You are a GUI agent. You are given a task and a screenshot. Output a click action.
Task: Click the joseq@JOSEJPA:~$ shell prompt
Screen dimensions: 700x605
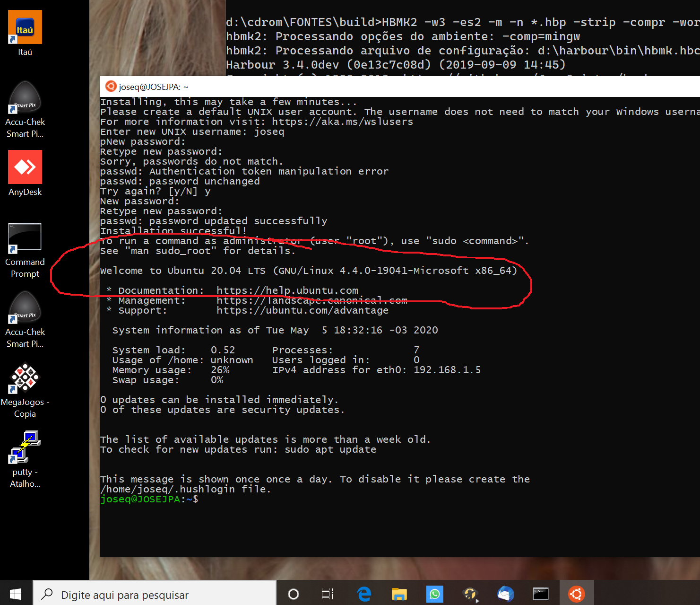click(x=149, y=499)
